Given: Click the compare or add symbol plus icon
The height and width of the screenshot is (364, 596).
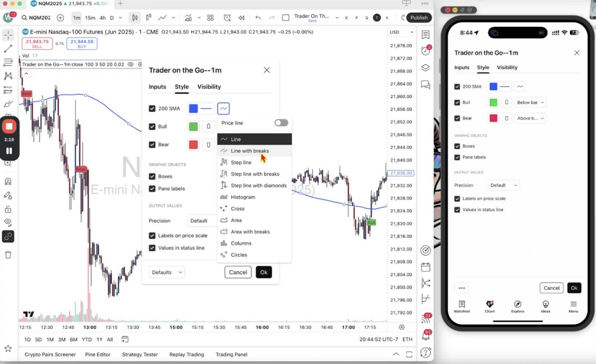Looking at the screenshot, I should pos(60,18).
